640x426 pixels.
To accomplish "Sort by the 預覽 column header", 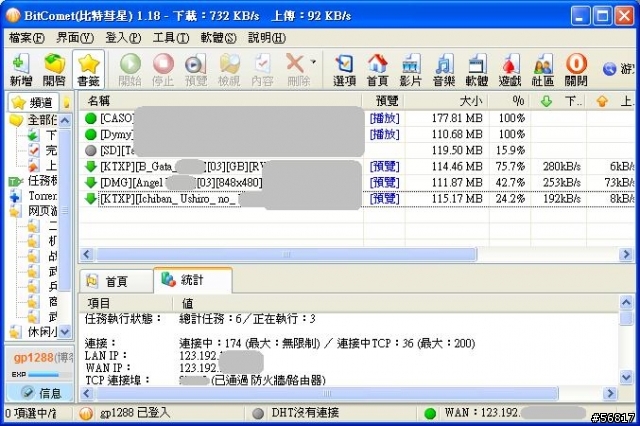I will pyautogui.click(x=384, y=101).
